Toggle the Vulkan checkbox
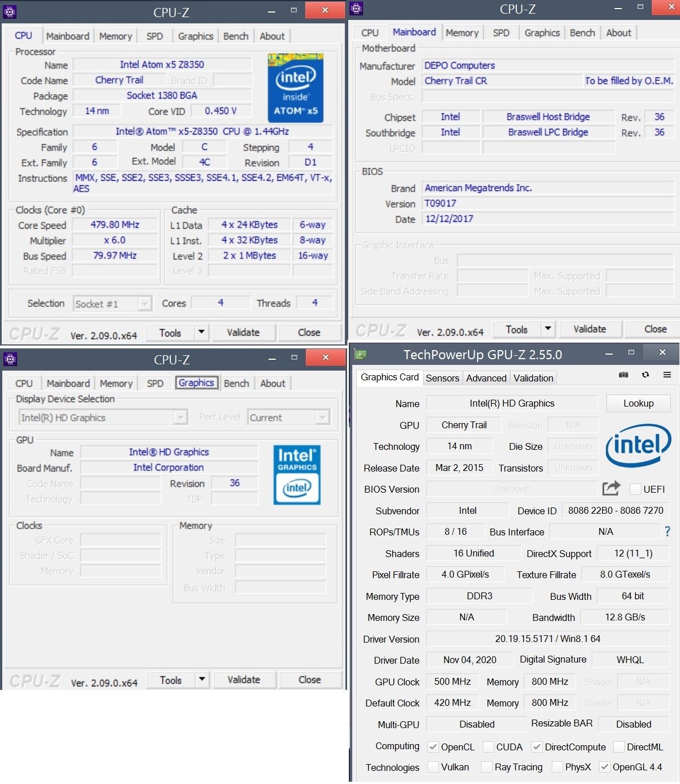 [433, 767]
